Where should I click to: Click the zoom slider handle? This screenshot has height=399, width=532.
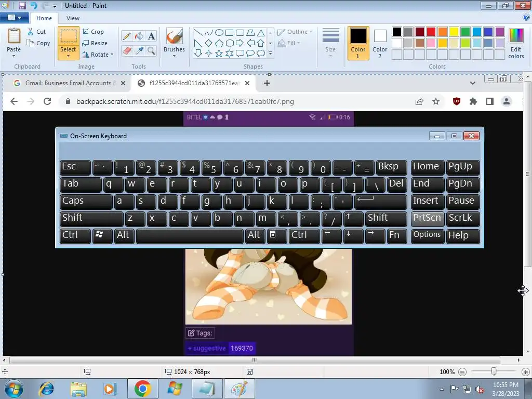point(494,371)
